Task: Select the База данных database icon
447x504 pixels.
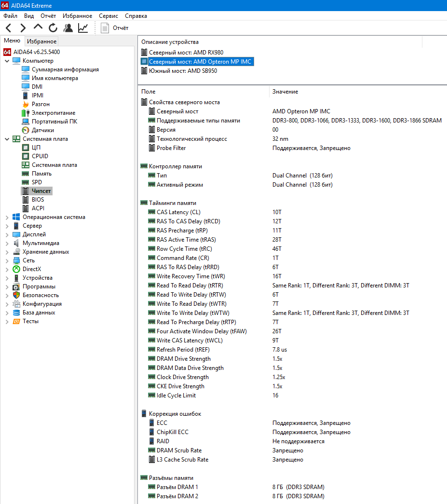Action: click(16, 313)
